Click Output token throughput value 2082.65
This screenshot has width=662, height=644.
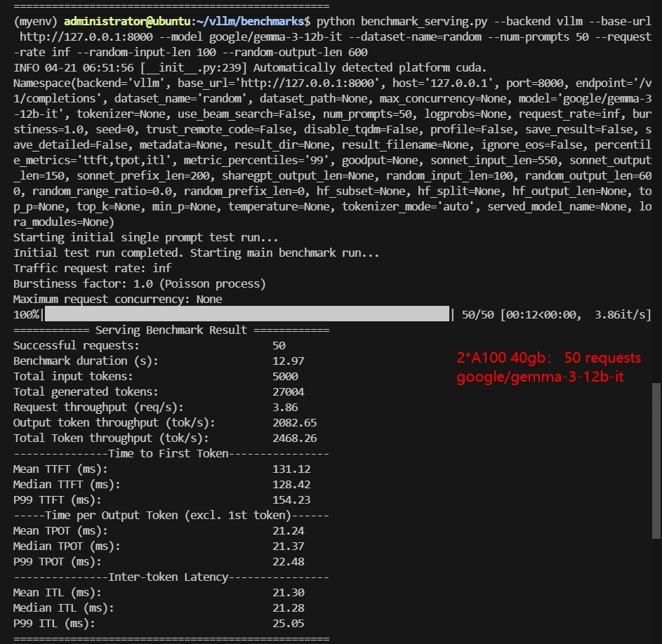(x=294, y=423)
